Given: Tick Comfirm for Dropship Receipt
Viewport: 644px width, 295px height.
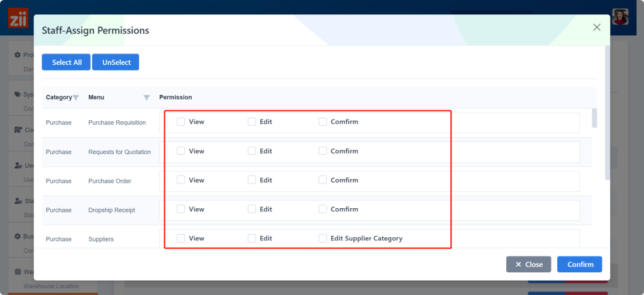Looking at the screenshot, I should [323, 209].
